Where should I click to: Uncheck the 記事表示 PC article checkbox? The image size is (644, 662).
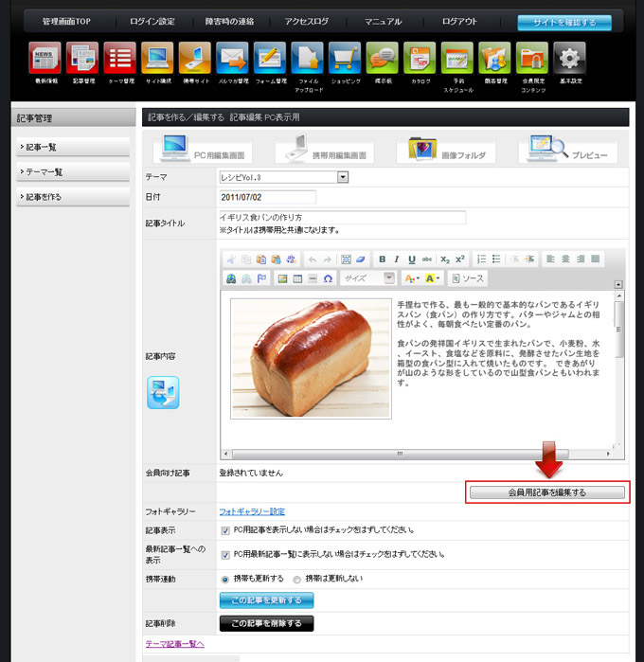click(x=224, y=530)
